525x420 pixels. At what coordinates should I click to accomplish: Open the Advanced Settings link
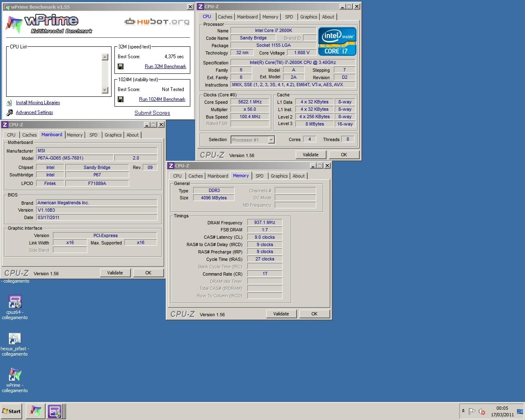(34, 112)
